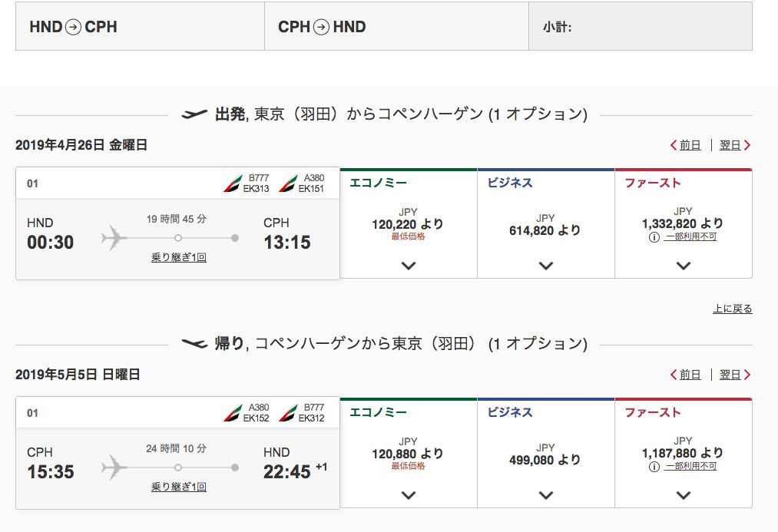Image resolution: width=778 pixels, height=532 pixels.
Task: Go to 前日 for the May 5 return
Action: click(686, 375)
